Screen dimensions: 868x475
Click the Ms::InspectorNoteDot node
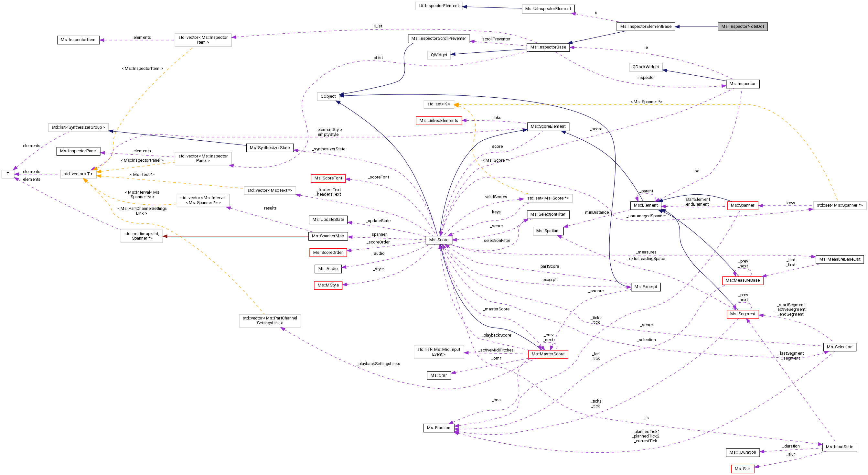[x=743, y=27]
